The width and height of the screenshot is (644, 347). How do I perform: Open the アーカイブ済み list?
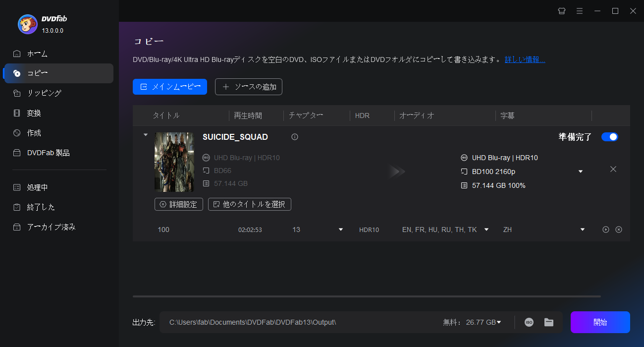pyautogui.click(x=59, y=227)
